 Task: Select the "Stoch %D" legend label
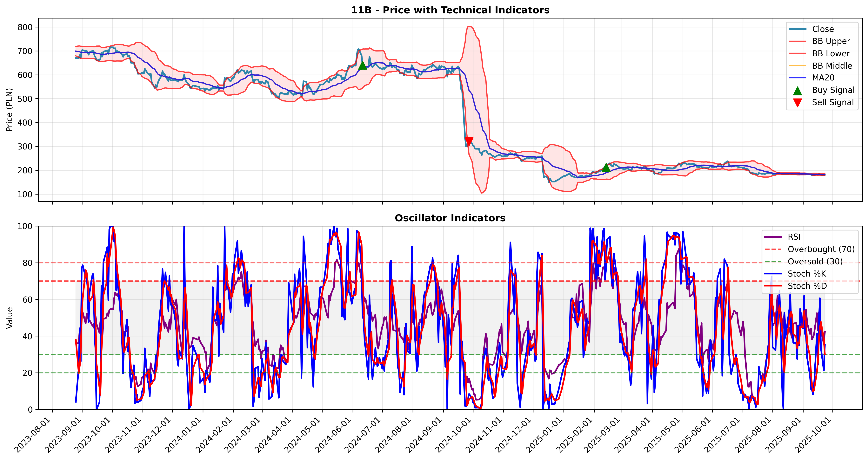[807, 286]
